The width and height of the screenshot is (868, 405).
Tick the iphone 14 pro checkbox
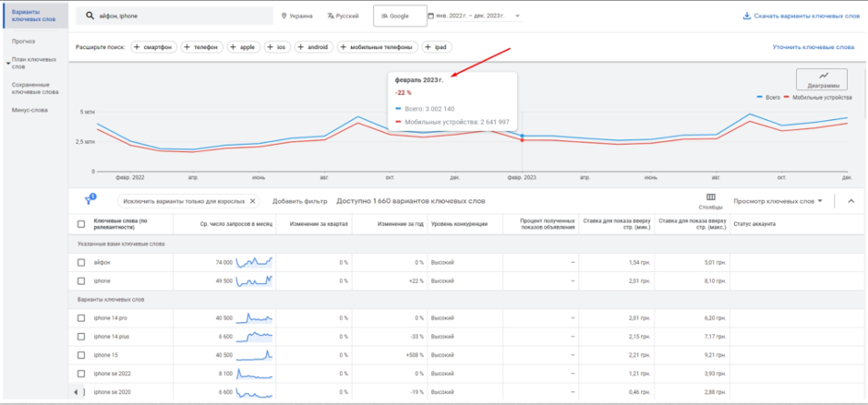(81, 318)
